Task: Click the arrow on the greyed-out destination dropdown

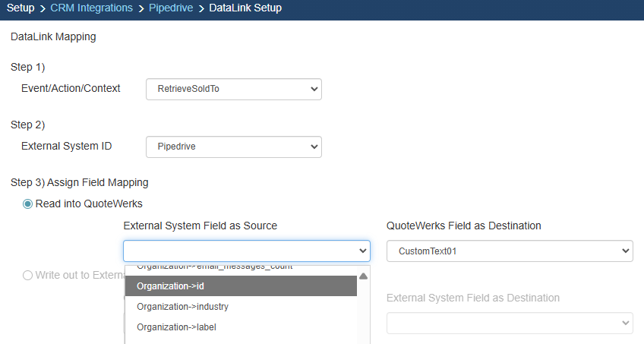Action: click(625, 323)
